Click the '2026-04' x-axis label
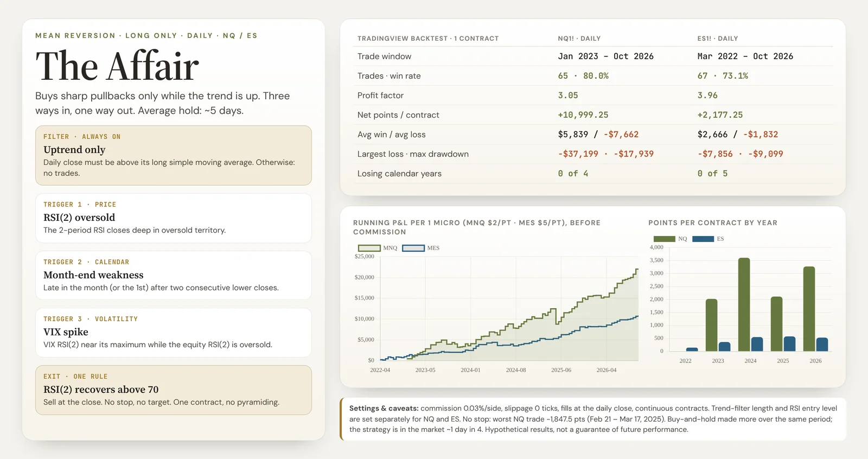Viewport: 868px width, 459px height. pos(607,370)
